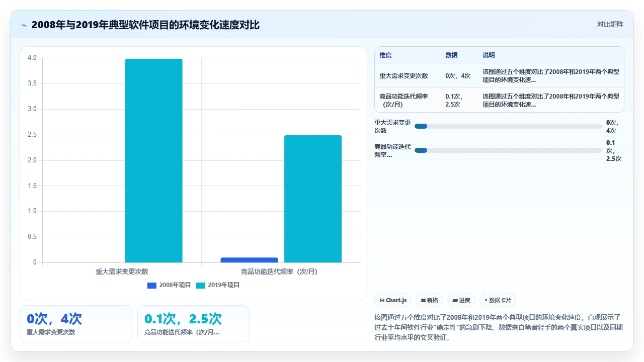Click the chart title 2008年与2019年典型软件项目
The width and height of the screenshot is (644, 362).
145,25
